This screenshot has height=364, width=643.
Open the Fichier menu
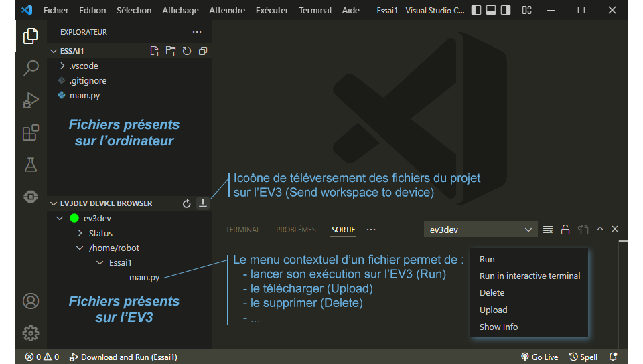click(56, 10)
